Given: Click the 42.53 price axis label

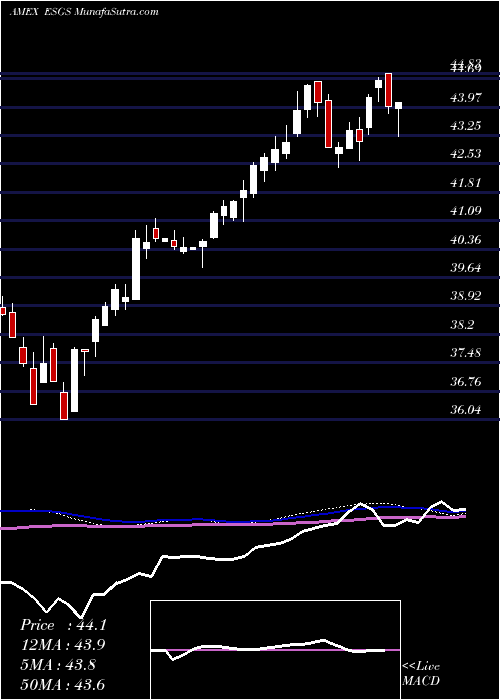Looking at the screenshot, I should 466,154.
